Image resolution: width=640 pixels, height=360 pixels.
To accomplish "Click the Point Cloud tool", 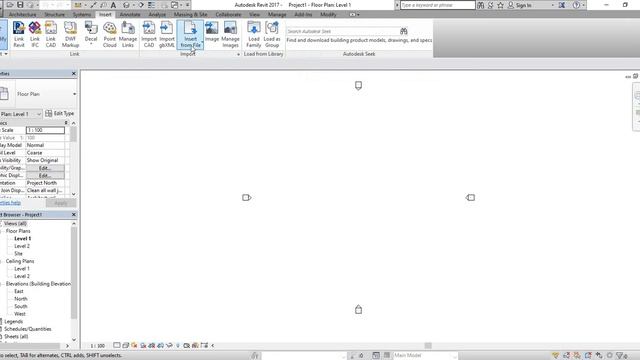I will [x=109, y=34].
